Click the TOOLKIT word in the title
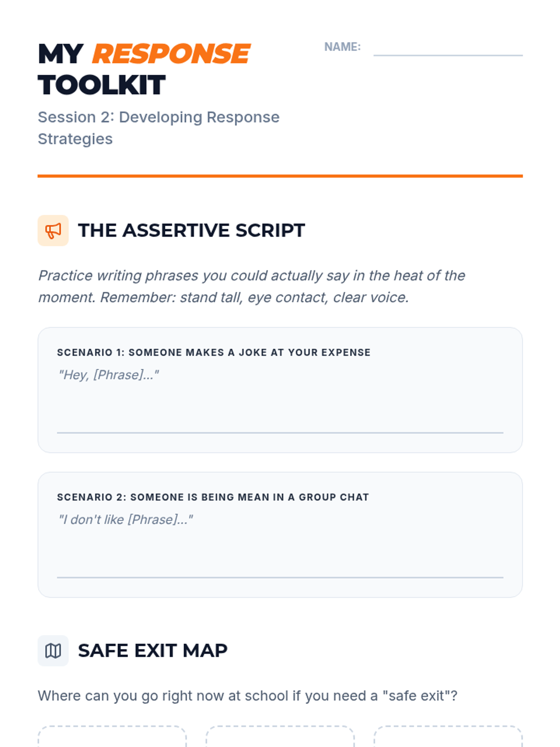560x747 pixels. (102, 85)
